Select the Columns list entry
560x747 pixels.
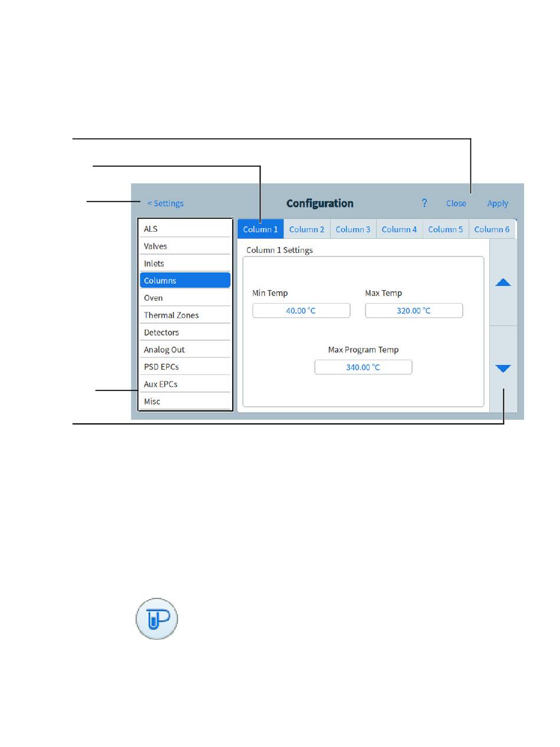[185, 281]
